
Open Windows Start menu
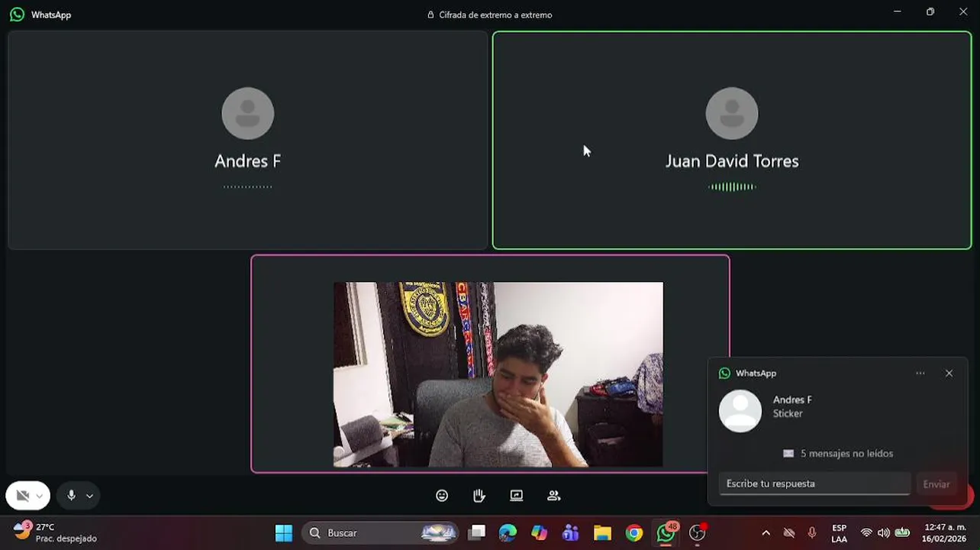click(284, 533)
